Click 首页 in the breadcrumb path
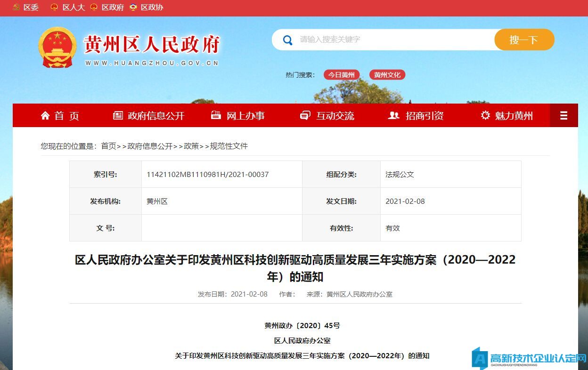 (x=108, y=146)
